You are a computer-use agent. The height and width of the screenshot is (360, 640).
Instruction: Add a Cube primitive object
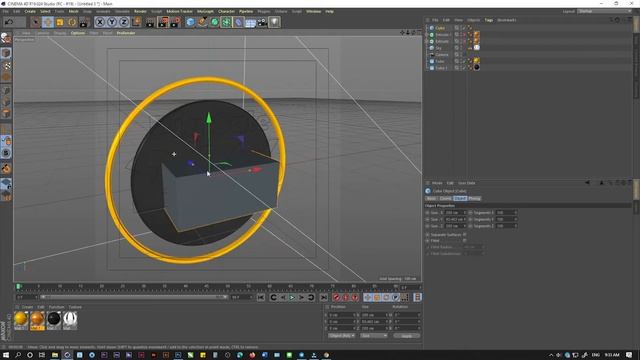point(190,22)
